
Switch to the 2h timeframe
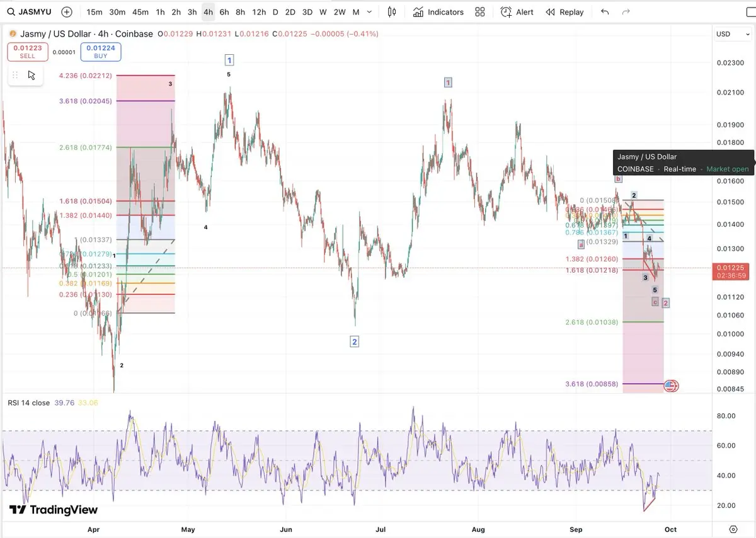pos(176,12)
